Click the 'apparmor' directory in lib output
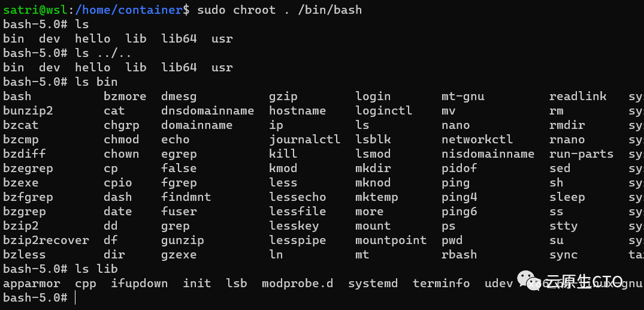Image resolution: width=644 pixels, height=310 pixels. click(x=32, y=283)
